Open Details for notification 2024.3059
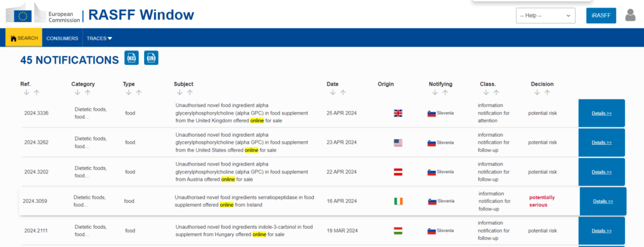Viewport: 644px width, 247px height. tap(603, 201)
